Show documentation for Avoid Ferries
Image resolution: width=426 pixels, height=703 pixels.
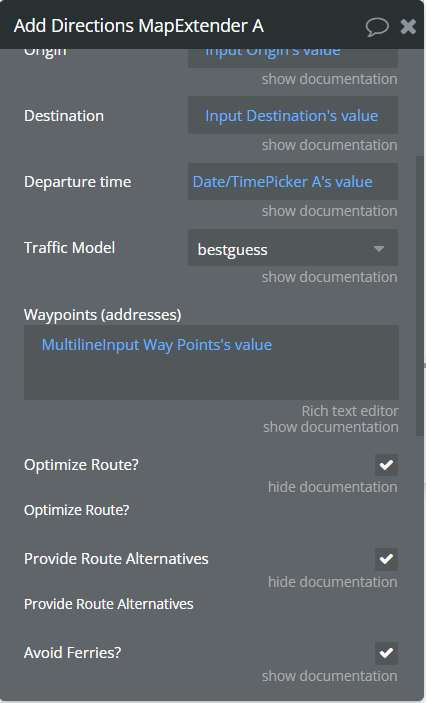click(x=330, y=676)
